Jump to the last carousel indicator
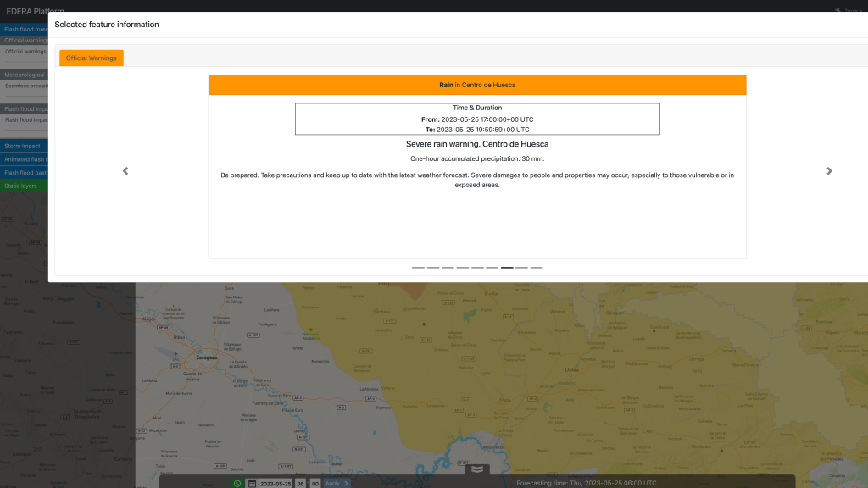 coord(537,267)
